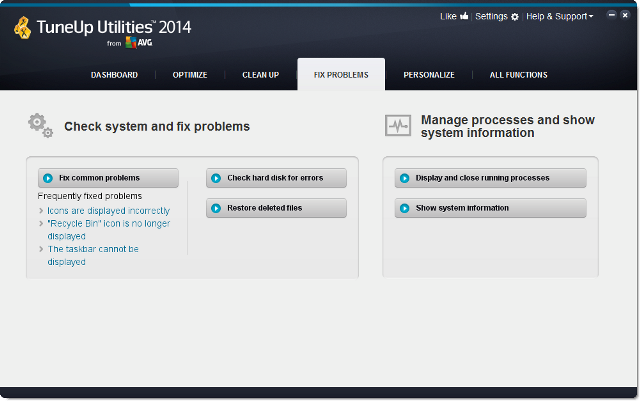Click play icon on Check hard disk for errors
The image size is (640, 401).
coord(216,178)
